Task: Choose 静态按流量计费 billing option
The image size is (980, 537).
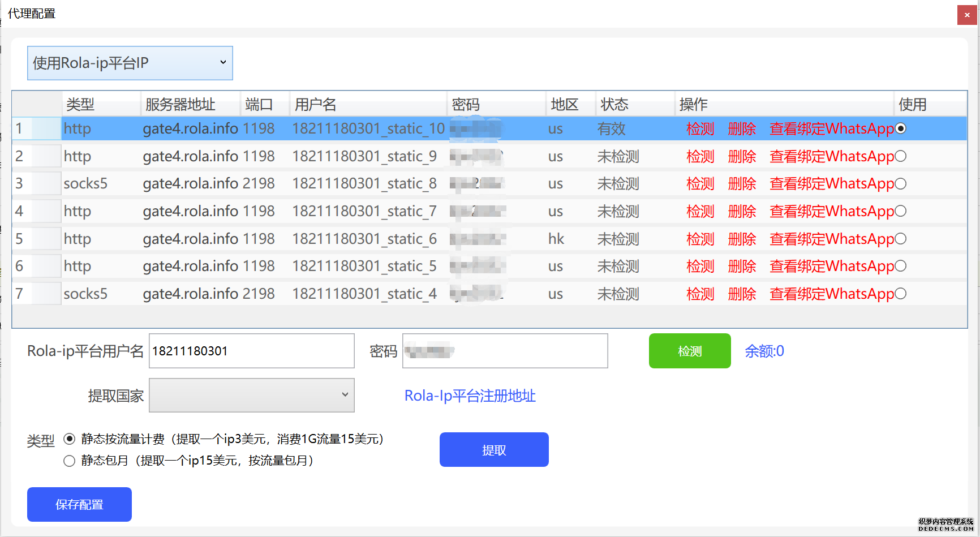Action: click(x=69, y=439)
